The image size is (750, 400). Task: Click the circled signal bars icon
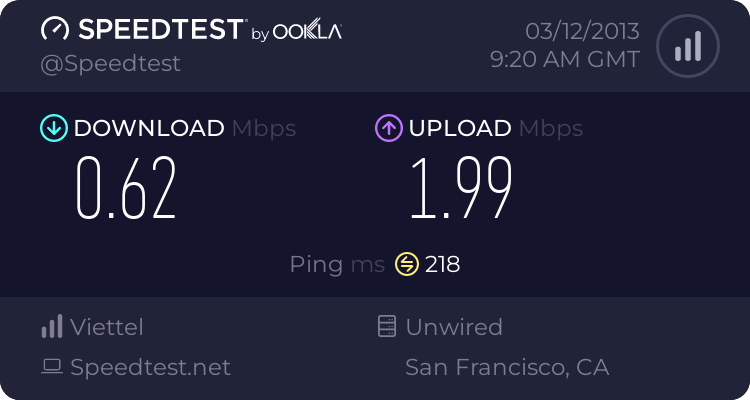pyautogui.click(x=687, y=47)
